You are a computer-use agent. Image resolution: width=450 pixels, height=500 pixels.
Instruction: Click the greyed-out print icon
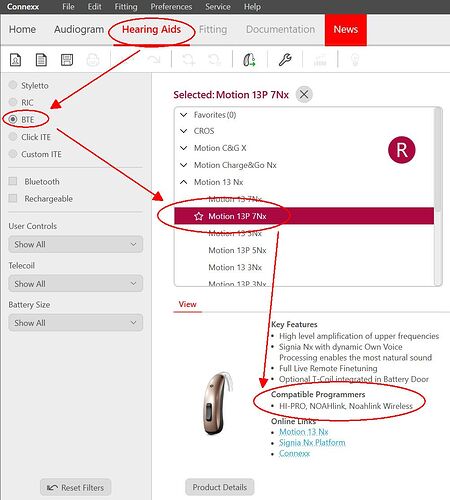coord(93,60)
